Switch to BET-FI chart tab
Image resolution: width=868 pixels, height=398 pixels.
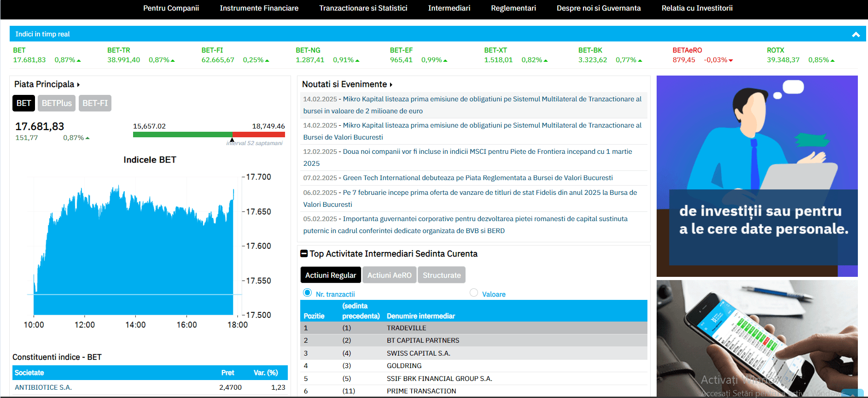point(95,103)
